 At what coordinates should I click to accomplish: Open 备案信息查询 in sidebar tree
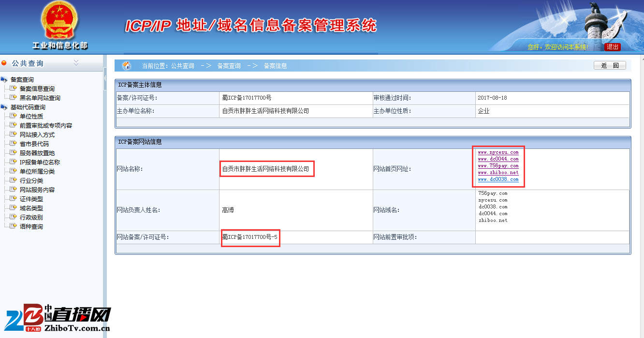pyautogui.click(x=37, y=89)
